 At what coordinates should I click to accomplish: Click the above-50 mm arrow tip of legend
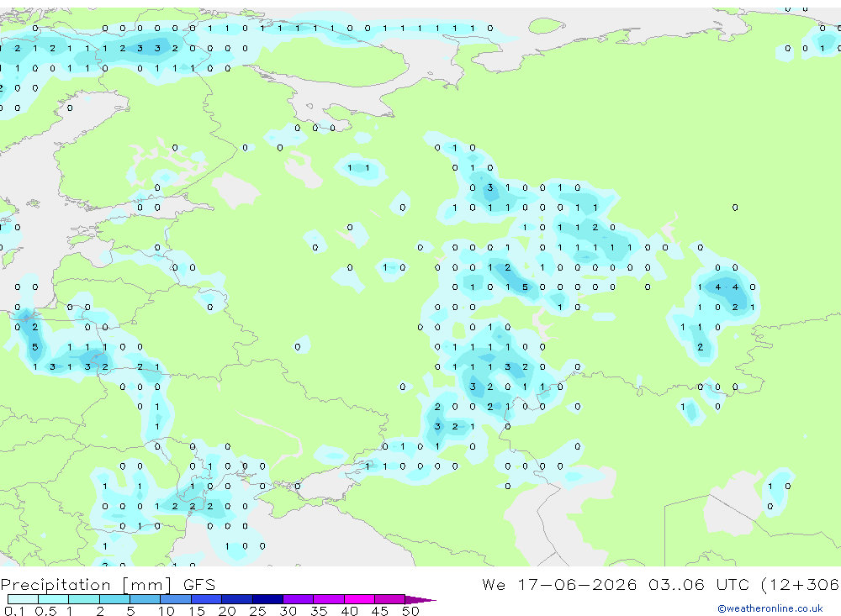[x=420, y=599]
